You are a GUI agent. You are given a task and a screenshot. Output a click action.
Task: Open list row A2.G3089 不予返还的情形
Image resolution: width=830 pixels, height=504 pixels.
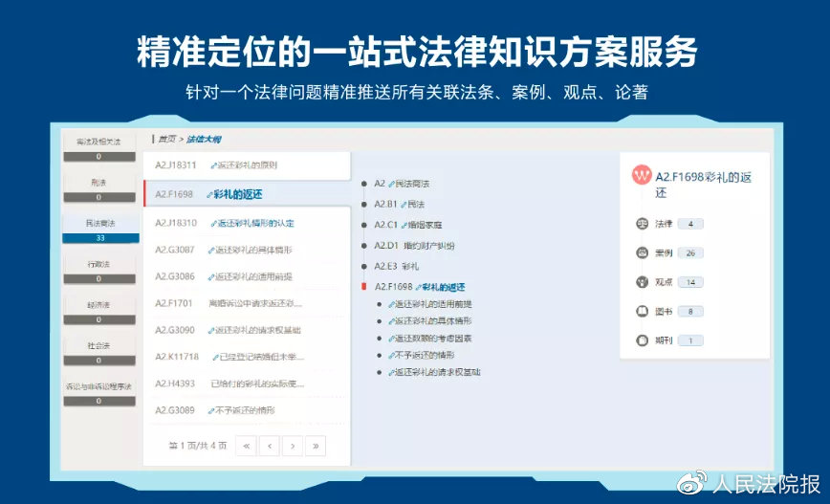(247, 410)
